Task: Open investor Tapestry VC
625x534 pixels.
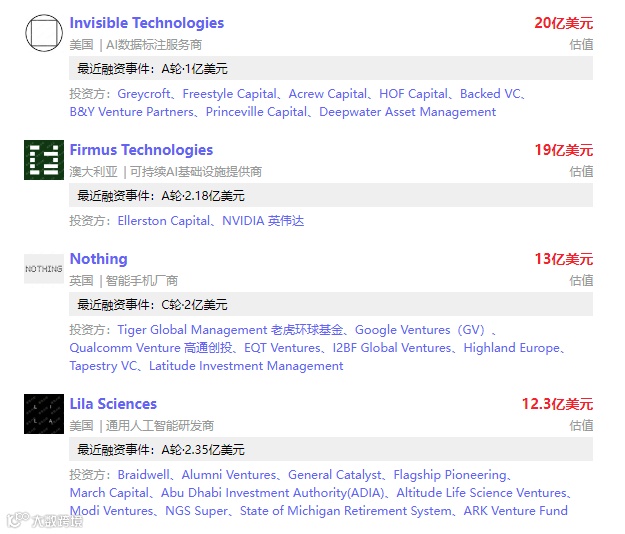Action: coord(103,366)
